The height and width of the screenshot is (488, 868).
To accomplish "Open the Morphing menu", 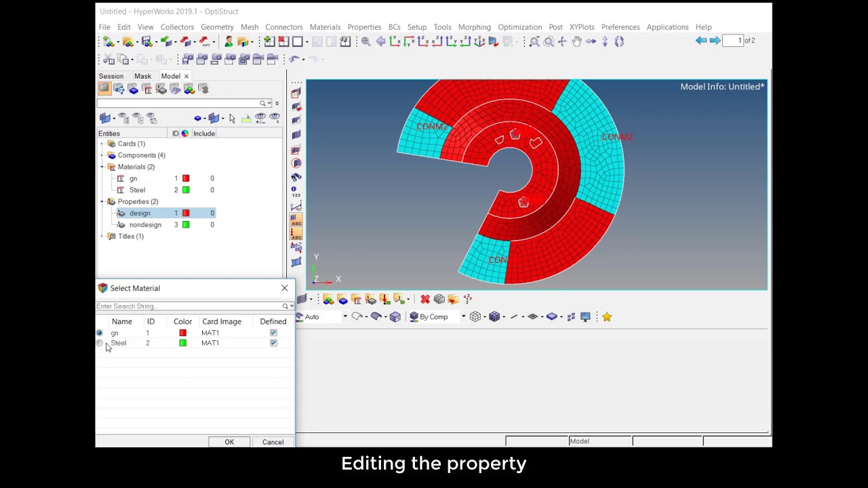I will click(474, 27).
